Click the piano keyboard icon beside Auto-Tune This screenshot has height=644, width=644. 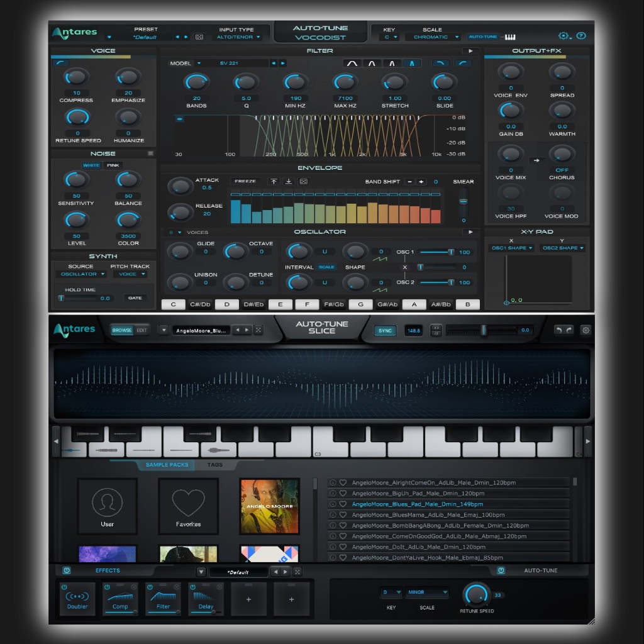(510, 37)
